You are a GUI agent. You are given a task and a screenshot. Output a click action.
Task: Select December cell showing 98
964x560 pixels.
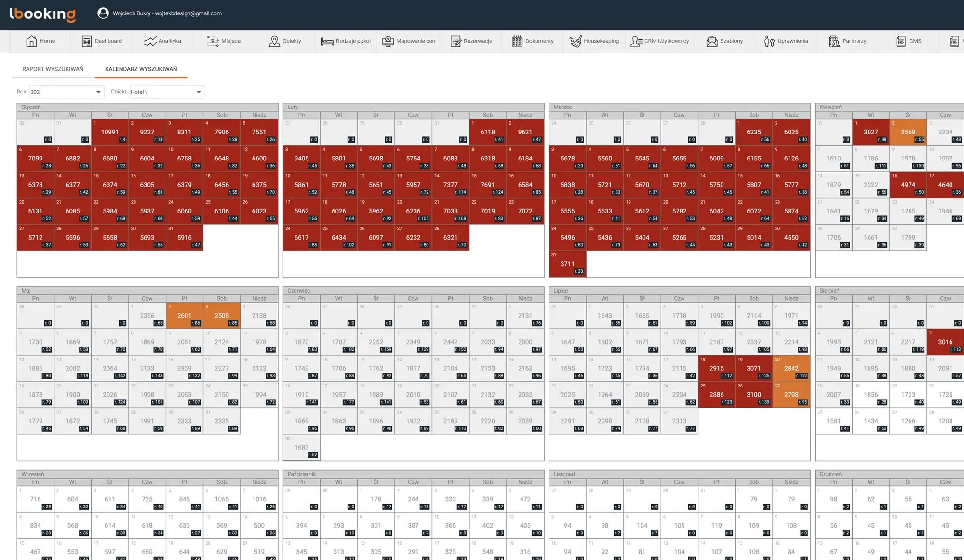point(834,499)
